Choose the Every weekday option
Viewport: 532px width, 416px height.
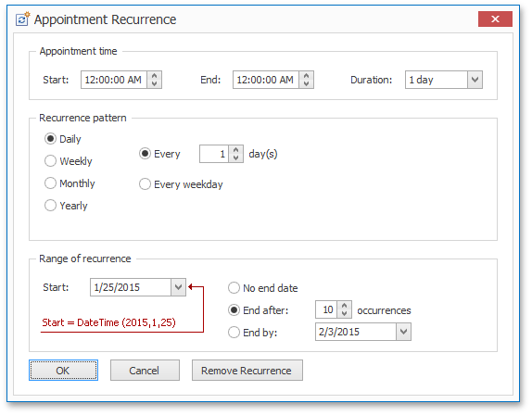point(181,184)
